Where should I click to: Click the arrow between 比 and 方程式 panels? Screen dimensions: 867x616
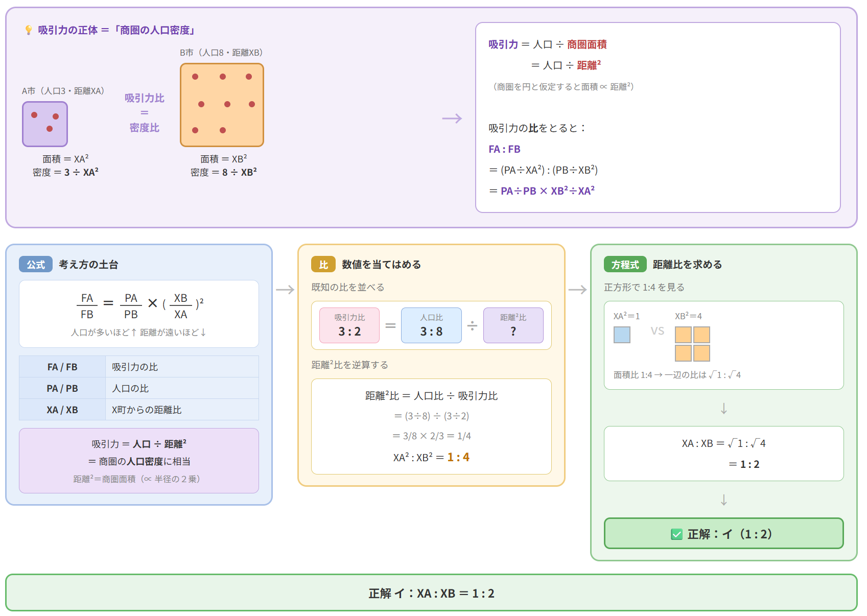[577, 290]
